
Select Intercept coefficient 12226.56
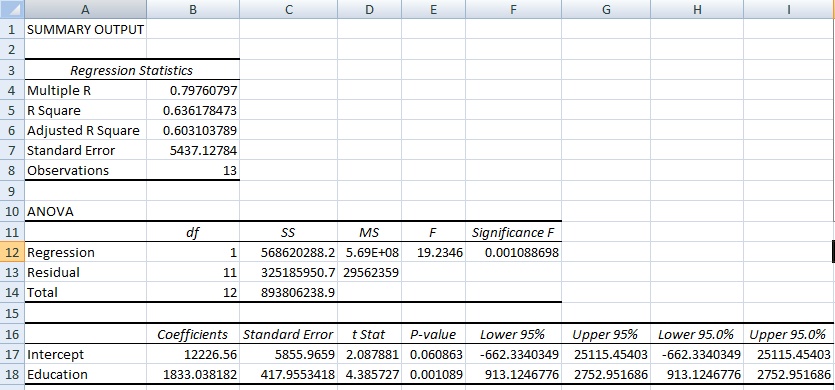[193, 354]
